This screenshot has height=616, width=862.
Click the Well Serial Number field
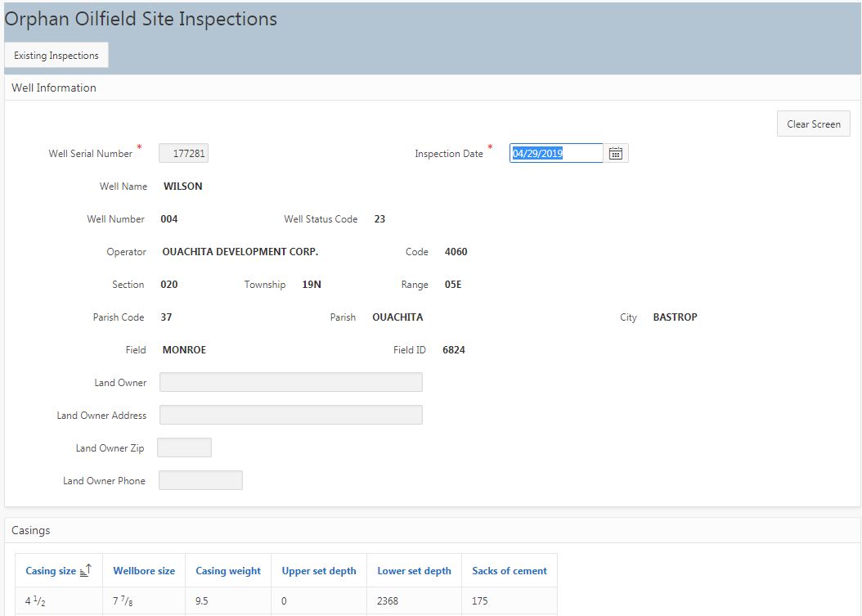click(184, 153)
